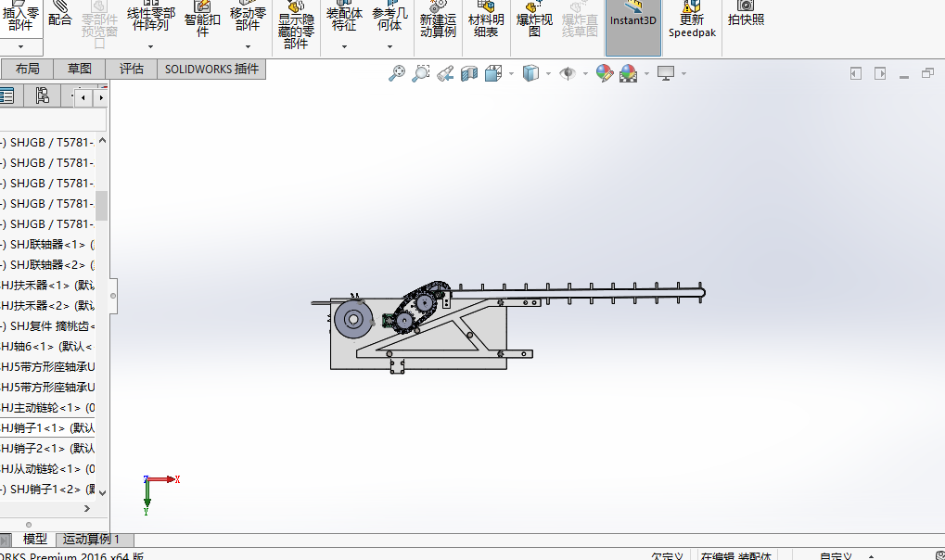
Task: Select the Zoom to Area icon
Action: pos(420,73)
